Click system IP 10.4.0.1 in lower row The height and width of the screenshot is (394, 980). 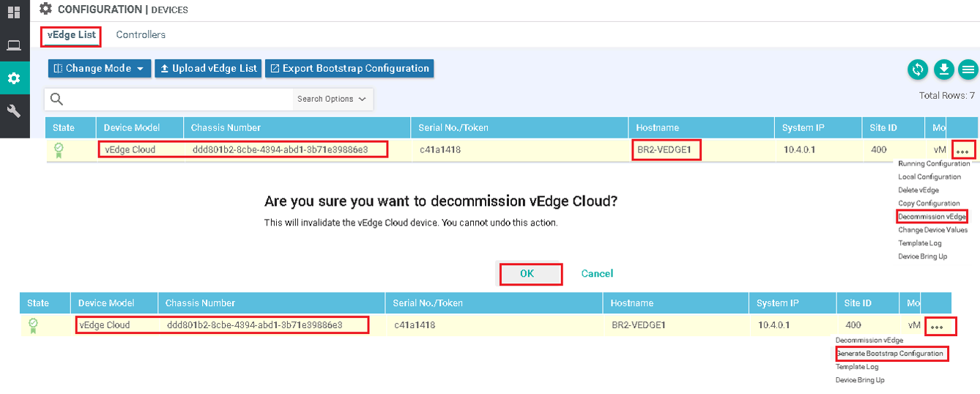coord(773,325)
